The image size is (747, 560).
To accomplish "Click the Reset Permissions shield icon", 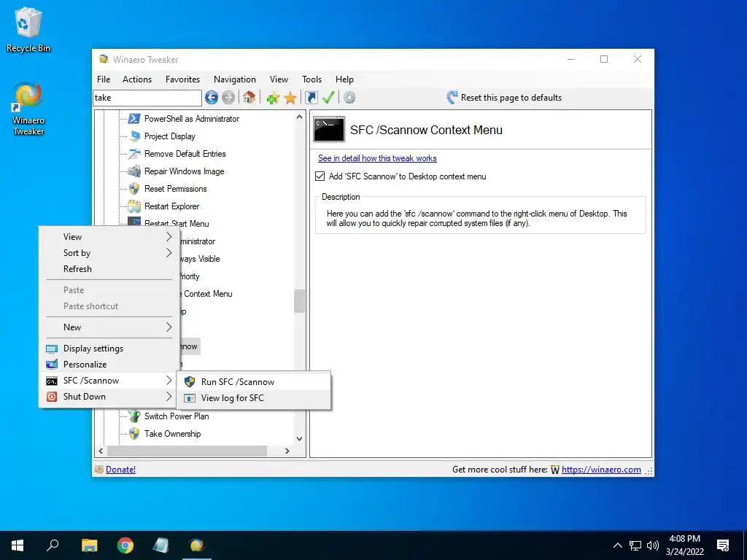I will [134, 189].
